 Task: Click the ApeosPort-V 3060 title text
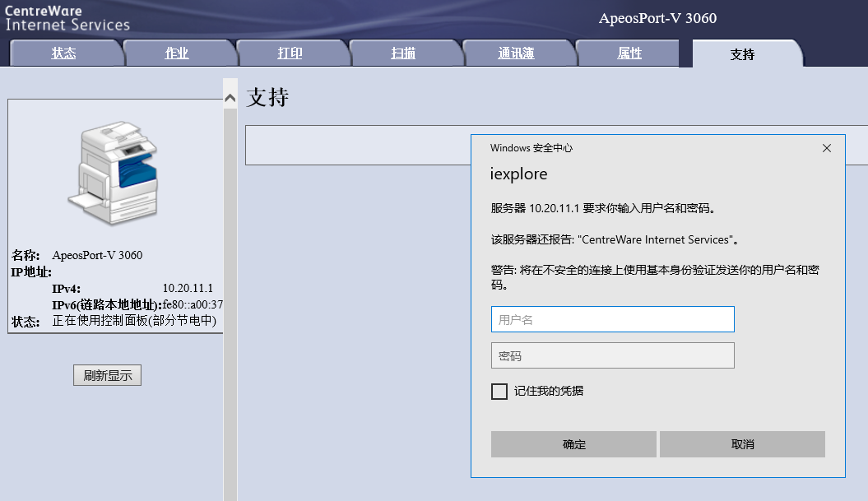(x=657, y=17)
